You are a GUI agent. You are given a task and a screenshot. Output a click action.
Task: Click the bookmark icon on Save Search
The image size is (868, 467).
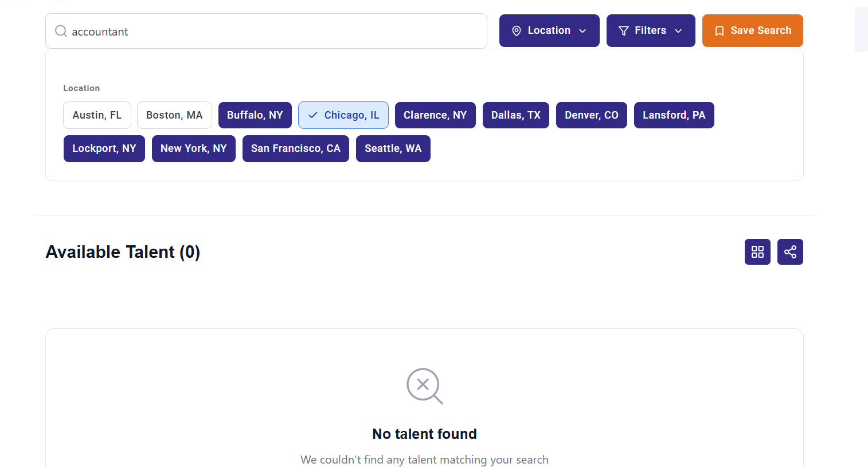[x=719, y=31]
